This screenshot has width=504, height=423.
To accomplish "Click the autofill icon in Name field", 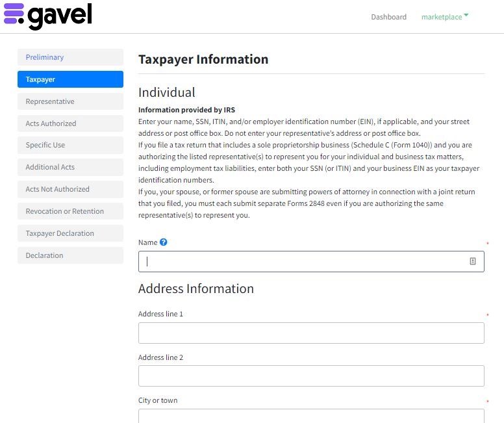I will click(473, 261).
